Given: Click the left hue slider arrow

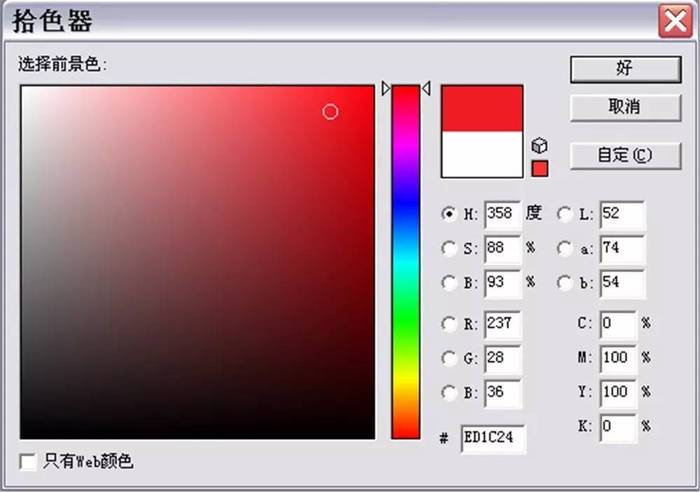Looking at the screenshot, I should click(386, 88).
